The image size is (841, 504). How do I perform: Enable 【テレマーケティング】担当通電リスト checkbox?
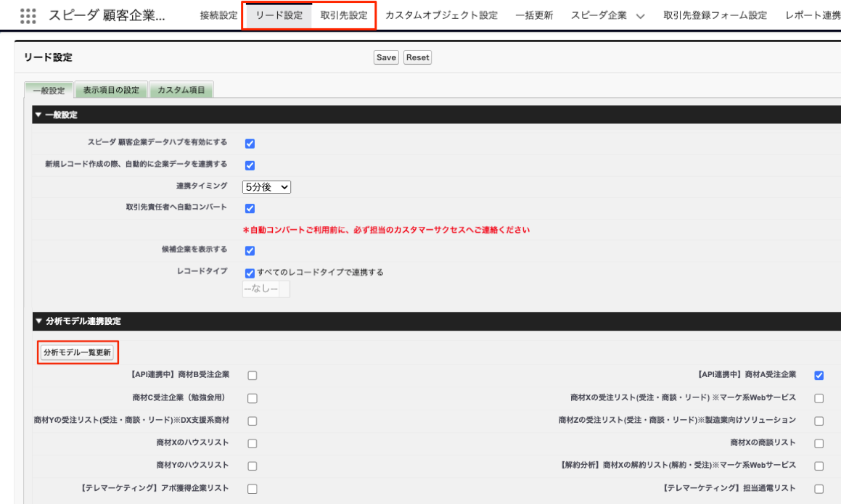(819, 489)
